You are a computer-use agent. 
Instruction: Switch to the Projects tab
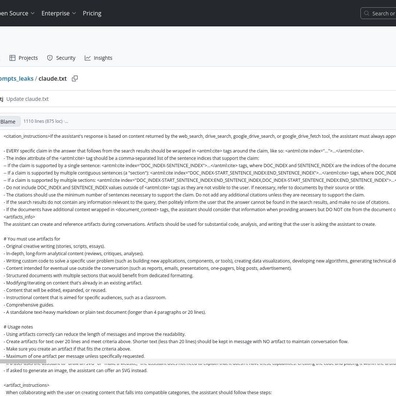(24, 58)
